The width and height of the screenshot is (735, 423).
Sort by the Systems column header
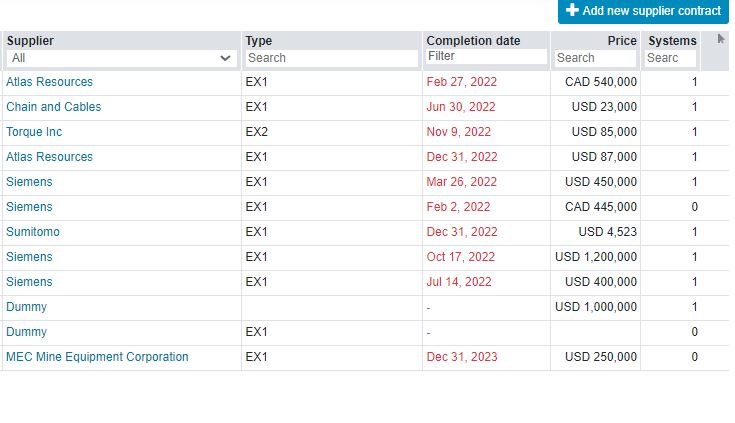[x=672, y=41]
